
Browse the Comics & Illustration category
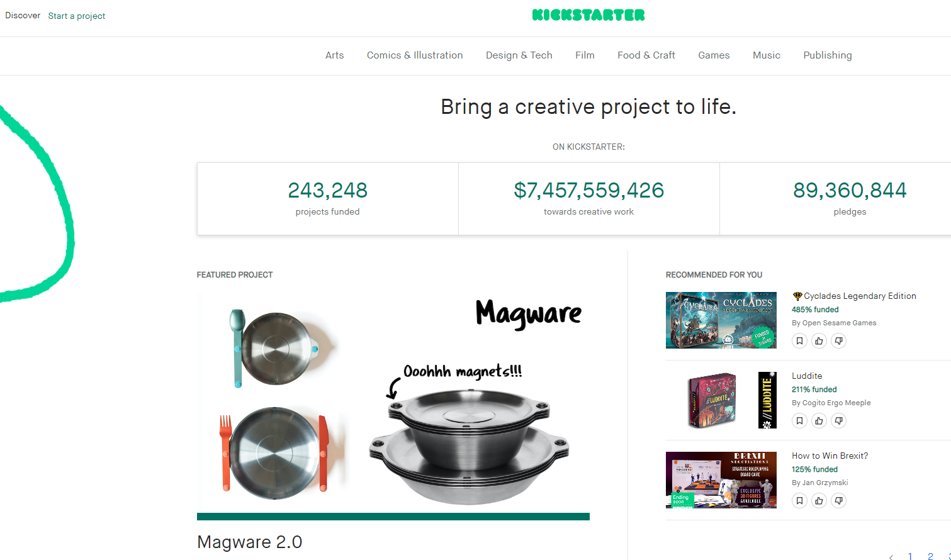(415, 55)
